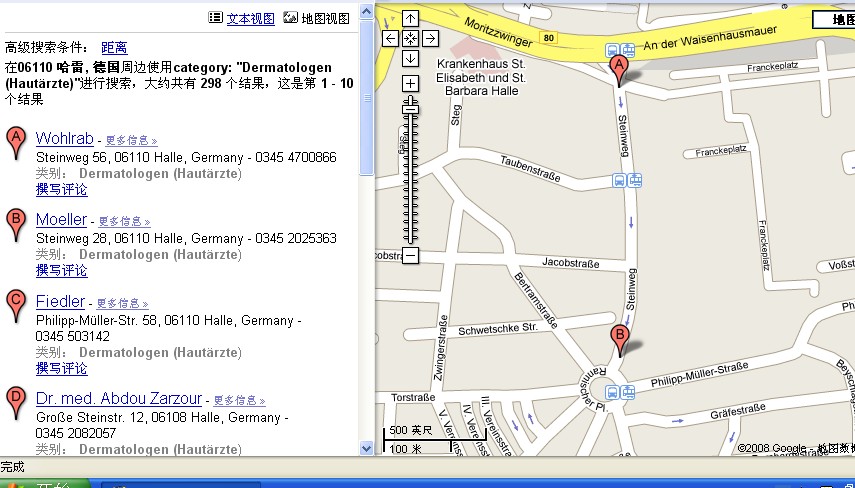855x488 pixels.
Task: Click address text Steinweg 28, 06110 Halle
Action: pos(140,238)
